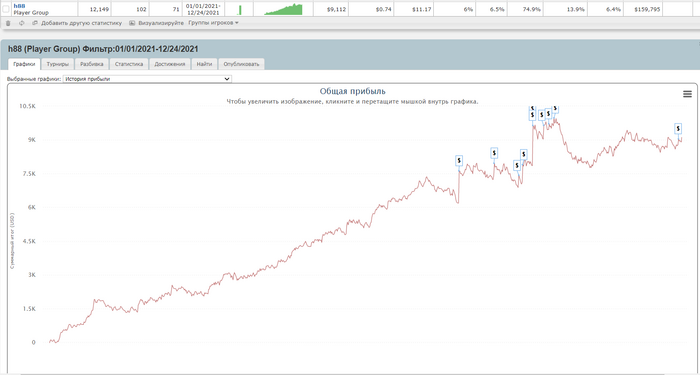The width and height of the screenshot is (700, 375).
Task: Switch to the Турниры tab
Action: pos(58,64)
